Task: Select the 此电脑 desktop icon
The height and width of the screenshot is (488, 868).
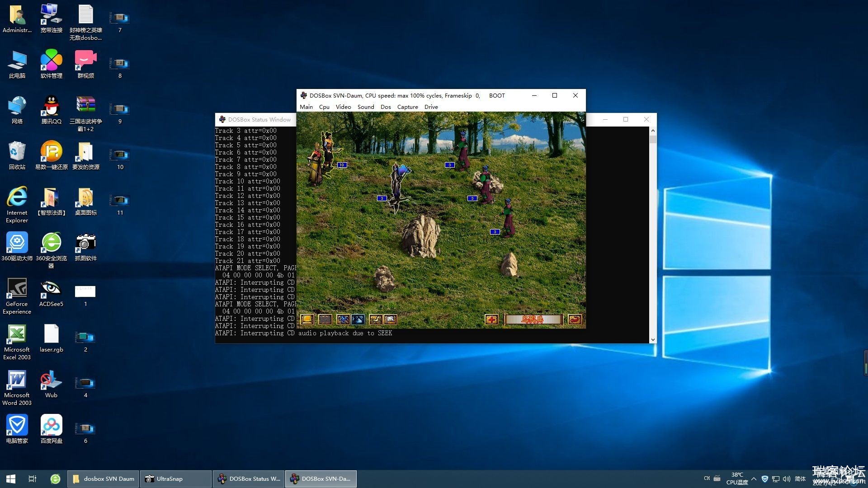Action: tap(17, 65)
